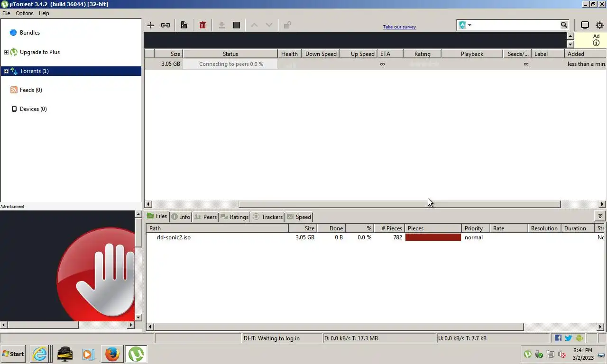Sort torrents by Status column header
This screenshot has height=364, width=607.
click(230, 54)
